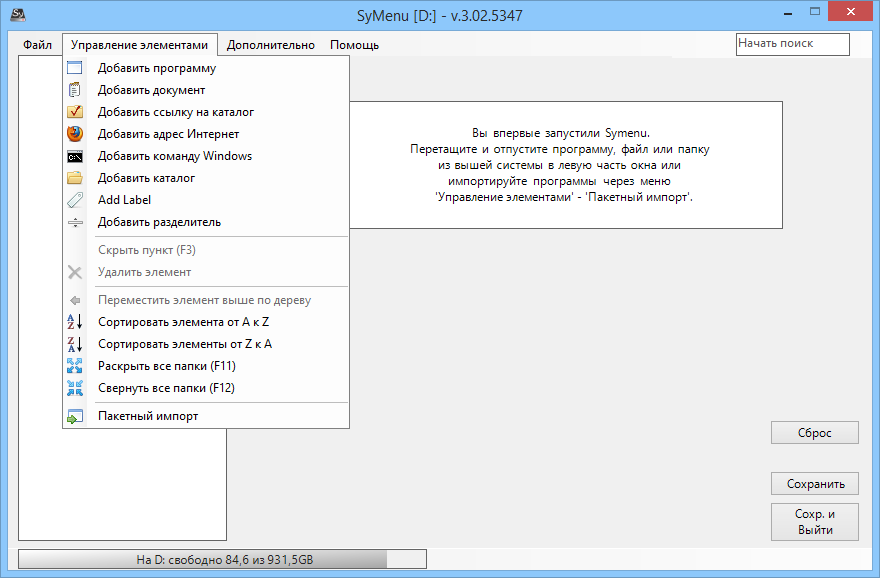Click the collapse all folders icon
Screen dimensions: 880x578
pos(75,388)
